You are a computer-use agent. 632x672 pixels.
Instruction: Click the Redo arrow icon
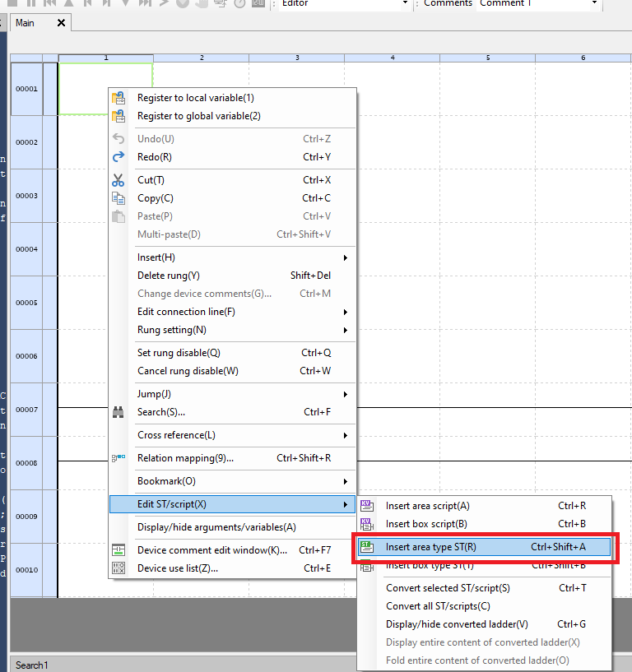(118, 157)
